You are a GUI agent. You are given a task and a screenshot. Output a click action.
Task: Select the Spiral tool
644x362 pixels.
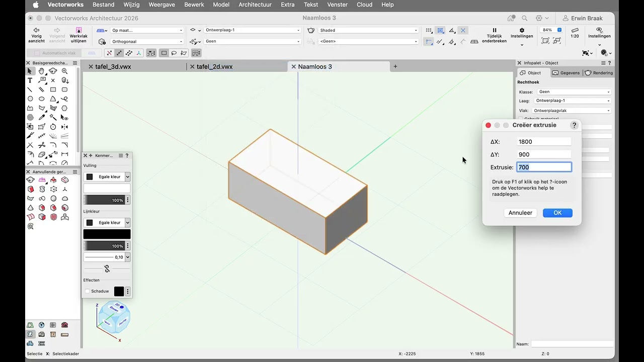pos(30,118)
